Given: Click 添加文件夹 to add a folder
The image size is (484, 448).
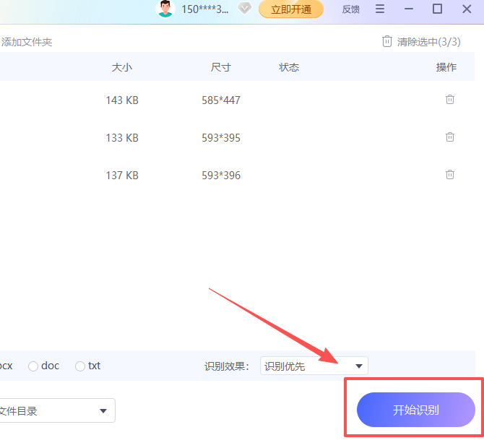Looking at the screenshot, I should click(x=27, y=42).
